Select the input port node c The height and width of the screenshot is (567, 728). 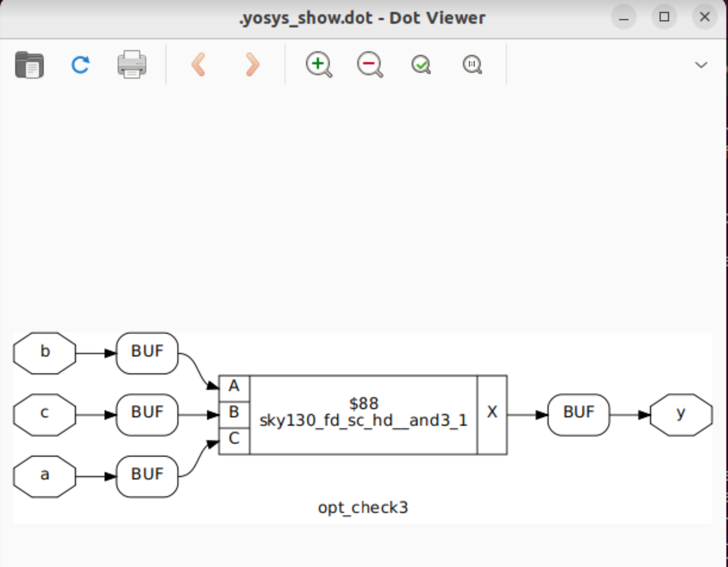click(44, 413)
